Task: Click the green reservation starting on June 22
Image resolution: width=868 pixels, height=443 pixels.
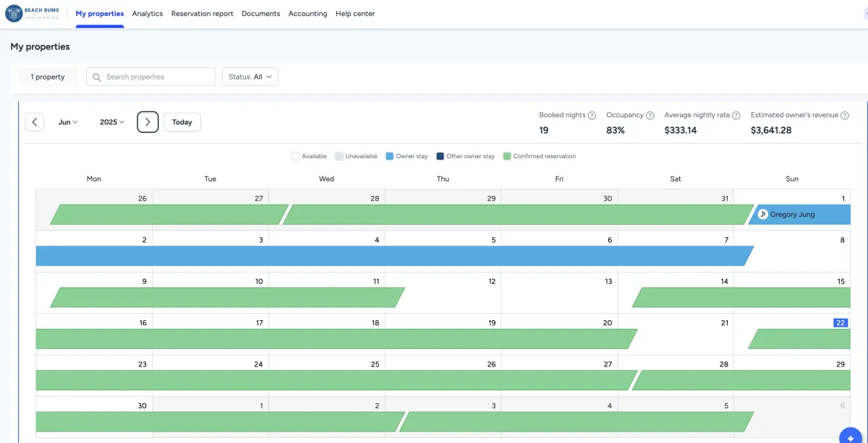Action: pyautogui.click(x=799, y=339)
